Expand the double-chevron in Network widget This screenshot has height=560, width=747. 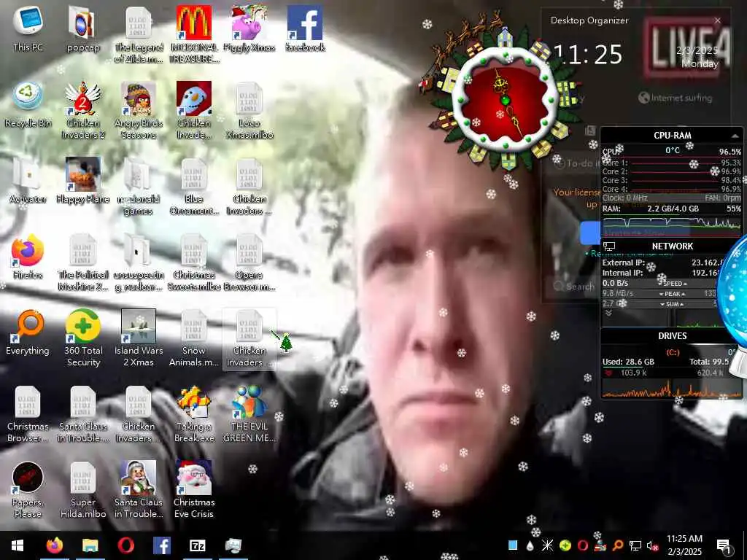pyautogui.click(x=608, y=313)
